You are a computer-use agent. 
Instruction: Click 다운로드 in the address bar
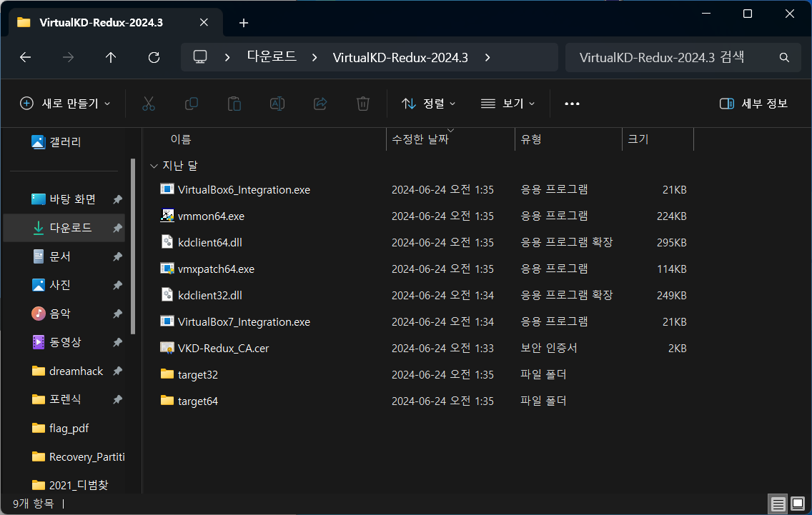pyautogui.click(x=272, y=56)
